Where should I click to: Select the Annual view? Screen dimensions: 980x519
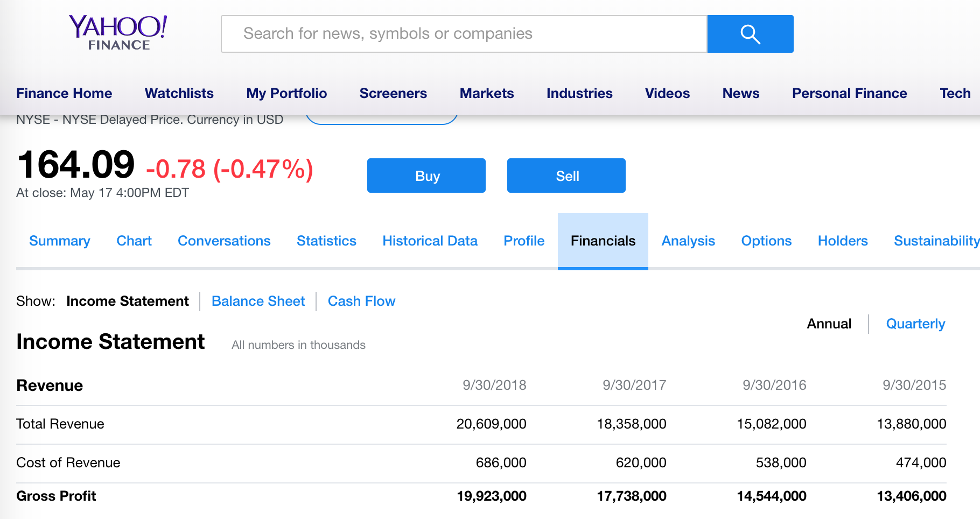pyautogui.click(x=829, y=324)
